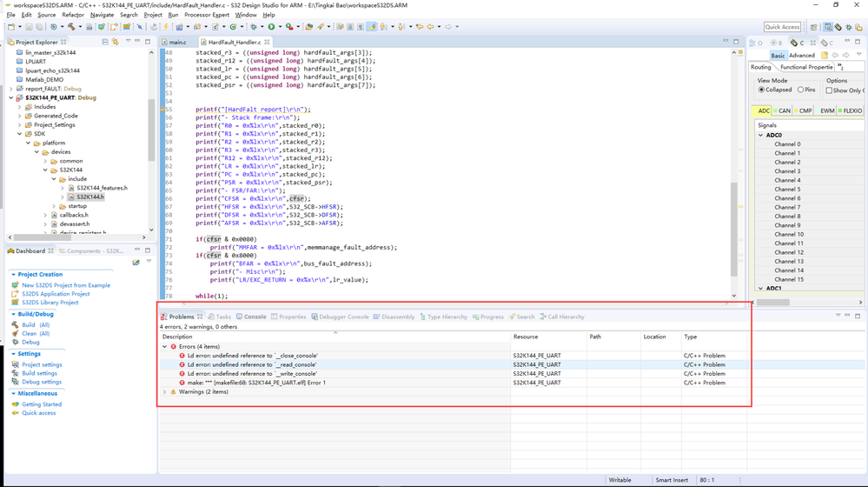The width and height of the screenshot is (868, 487).
Task: Open the Open Perspective icon
Action: pos(814,27)
